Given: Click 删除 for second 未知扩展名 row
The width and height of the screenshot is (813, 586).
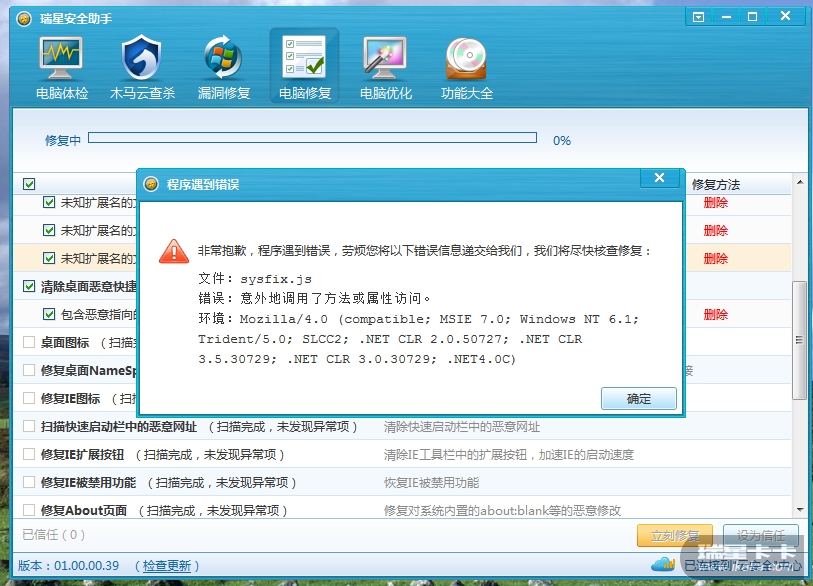Looking at the screenshot, I should click(716, 230).
